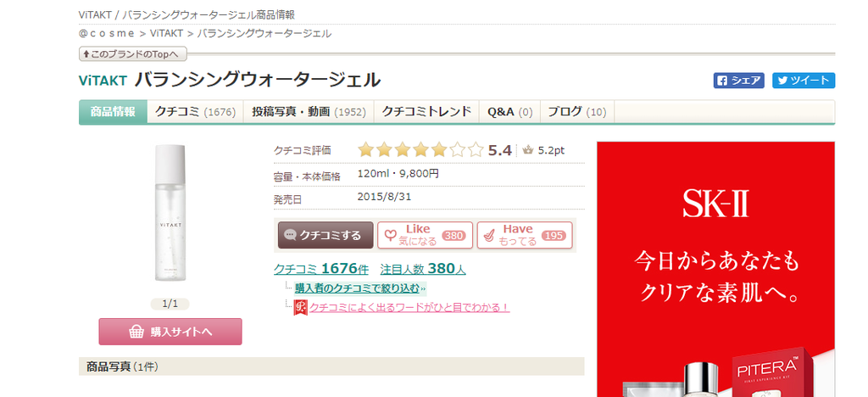
Task: Click the バランシングウォータージェル product title
Action: pos(258,81)
